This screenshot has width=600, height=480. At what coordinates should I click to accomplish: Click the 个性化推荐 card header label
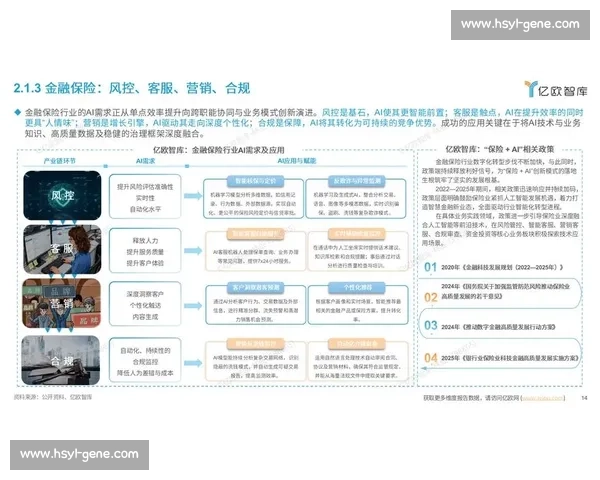[357, 287]
